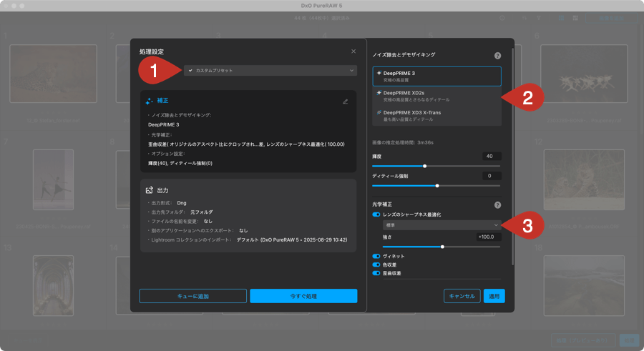Open the filter funnel icon in the toolbar
This screenshot has width=644, height=351.
(538, 18)
